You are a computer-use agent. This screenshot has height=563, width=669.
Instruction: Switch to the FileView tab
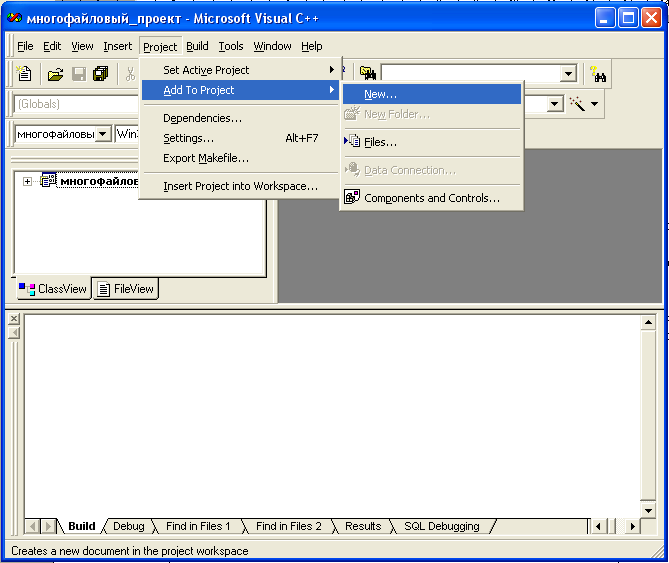pos(126,289)
